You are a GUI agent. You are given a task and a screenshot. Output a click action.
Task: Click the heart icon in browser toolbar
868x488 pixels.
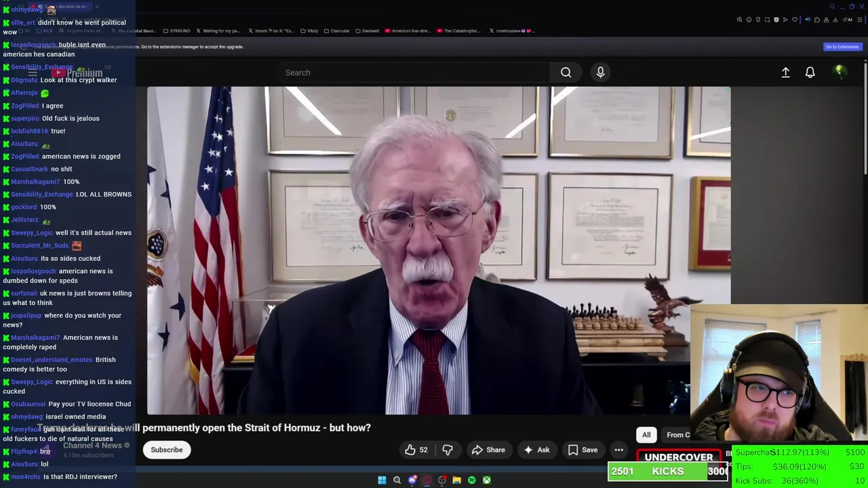point(795,20)
